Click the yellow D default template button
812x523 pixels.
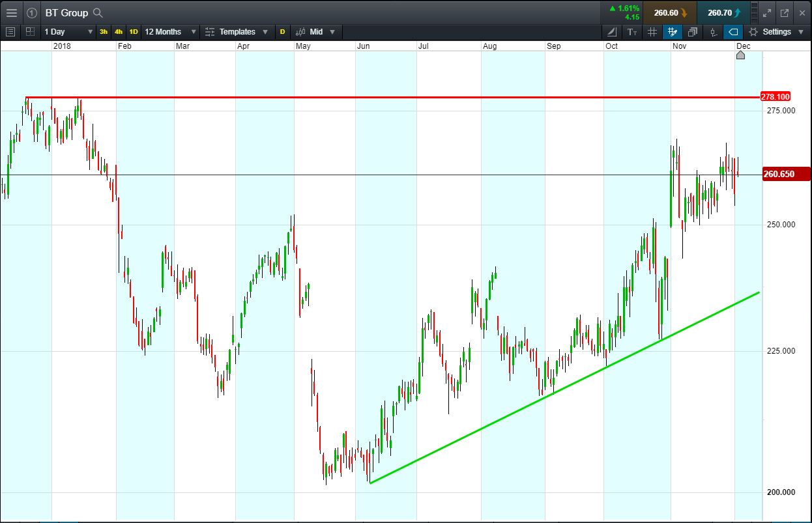point(283,31)
